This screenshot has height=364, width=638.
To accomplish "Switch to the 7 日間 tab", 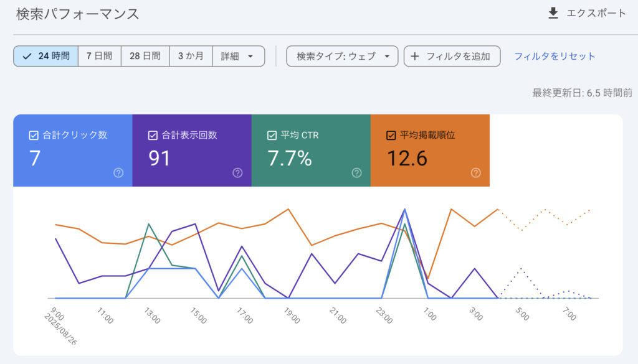I will (x=98, y=55).
